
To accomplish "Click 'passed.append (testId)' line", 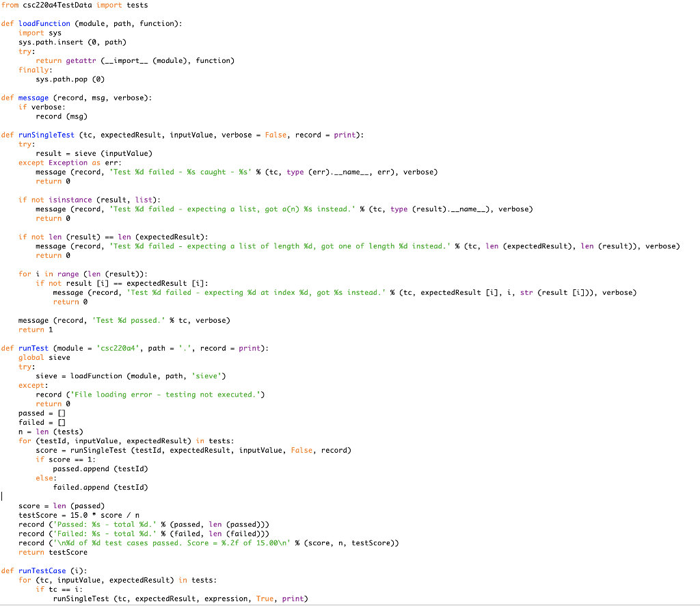I will click(x=100, y=469).
